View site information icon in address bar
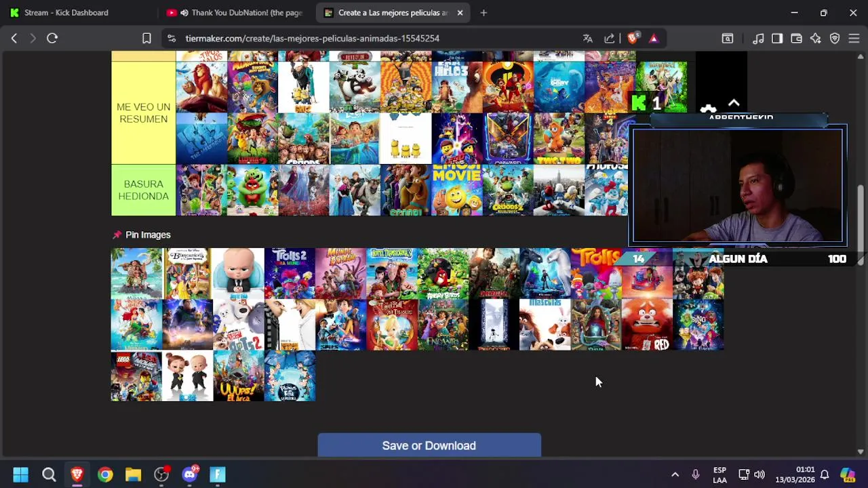The height and width of the screenshot is (488, 868). (172, 39)
